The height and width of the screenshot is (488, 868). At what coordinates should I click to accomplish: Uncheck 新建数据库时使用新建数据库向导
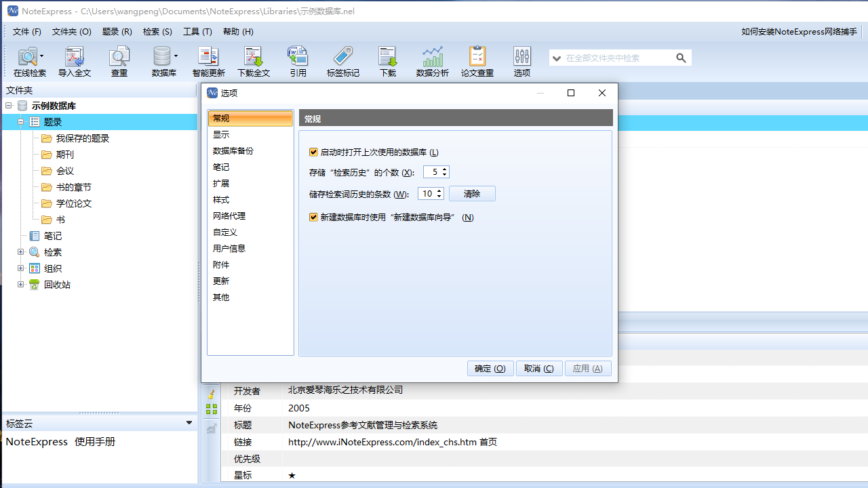pos(313,216)
